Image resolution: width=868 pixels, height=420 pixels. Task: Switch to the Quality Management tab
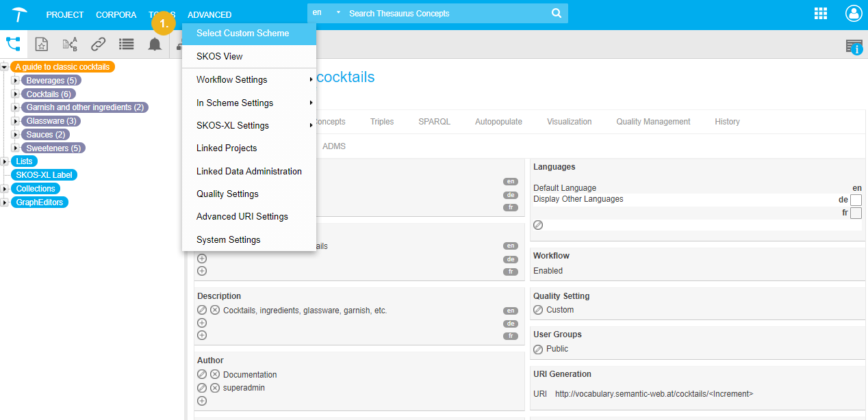pos(653,122)
